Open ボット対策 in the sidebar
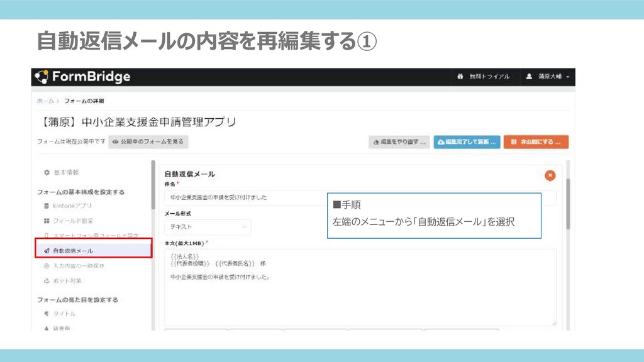 coord(67,281)
